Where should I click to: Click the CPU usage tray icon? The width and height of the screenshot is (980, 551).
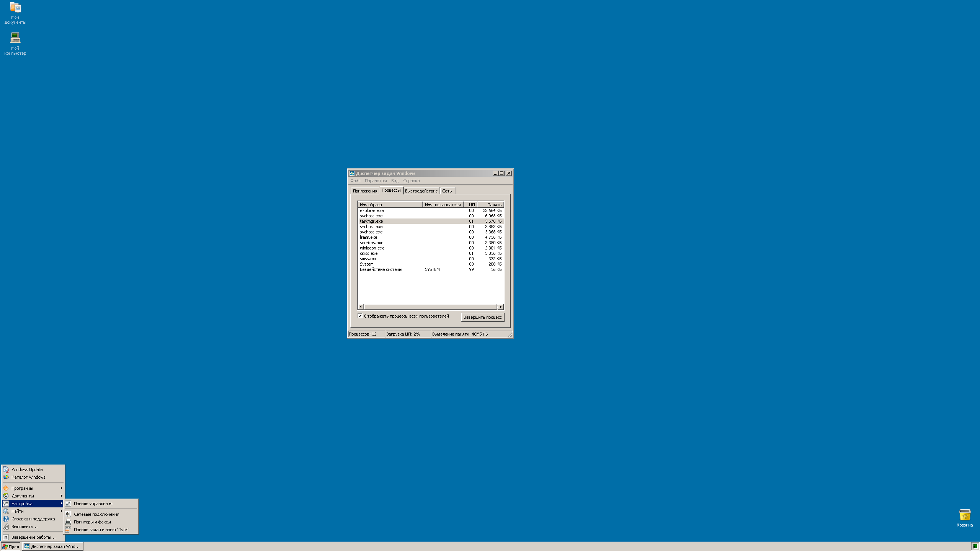click(x=975, y=546)
